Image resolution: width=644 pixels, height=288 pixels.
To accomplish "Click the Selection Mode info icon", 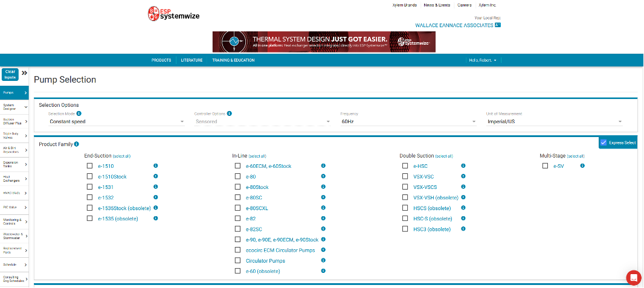I will click(79, 114).
